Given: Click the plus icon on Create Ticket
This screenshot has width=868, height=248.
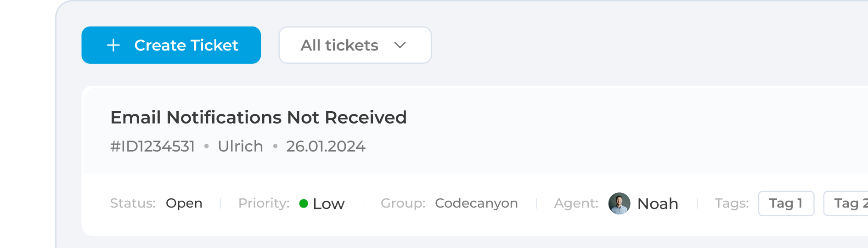Looking at the screenshot, I should coord(113,45).
